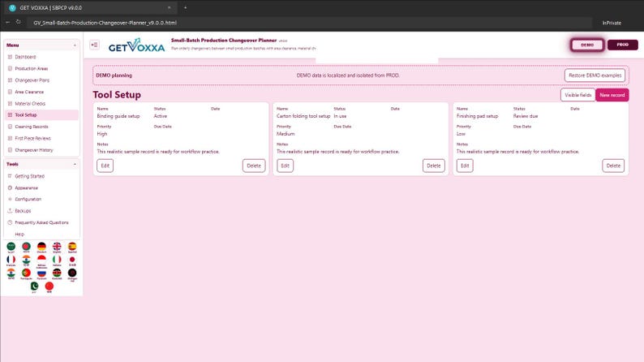
Task: Edit the Binding guide setup record
Action: 105,166
